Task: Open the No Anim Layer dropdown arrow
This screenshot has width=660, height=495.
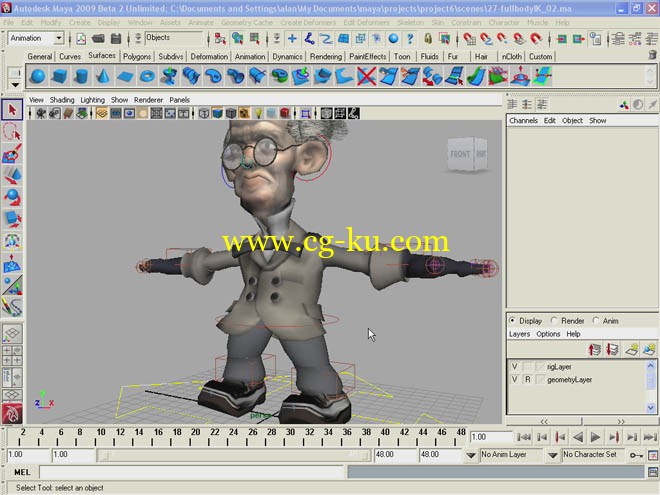Action: click(x=471, y=455)
